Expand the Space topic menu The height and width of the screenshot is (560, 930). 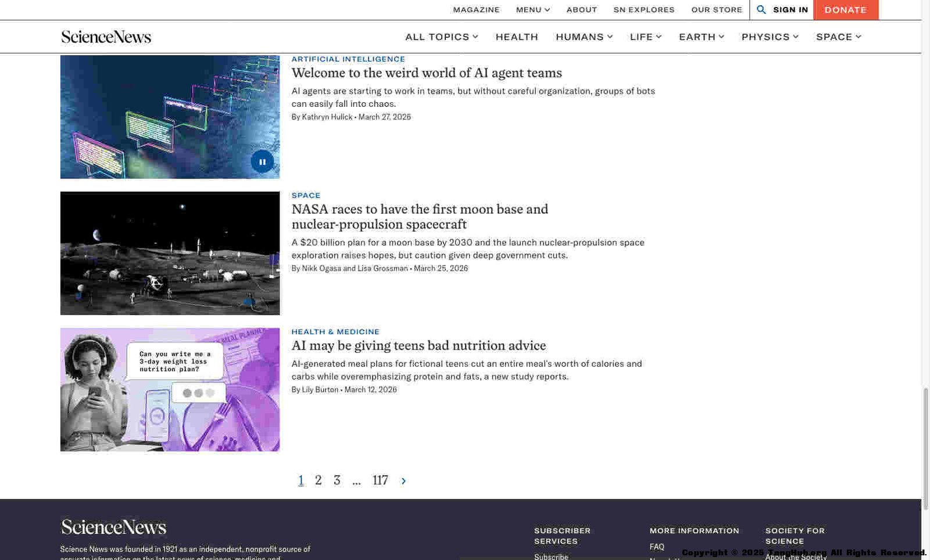pyautogui.click(x=839, y=37)
